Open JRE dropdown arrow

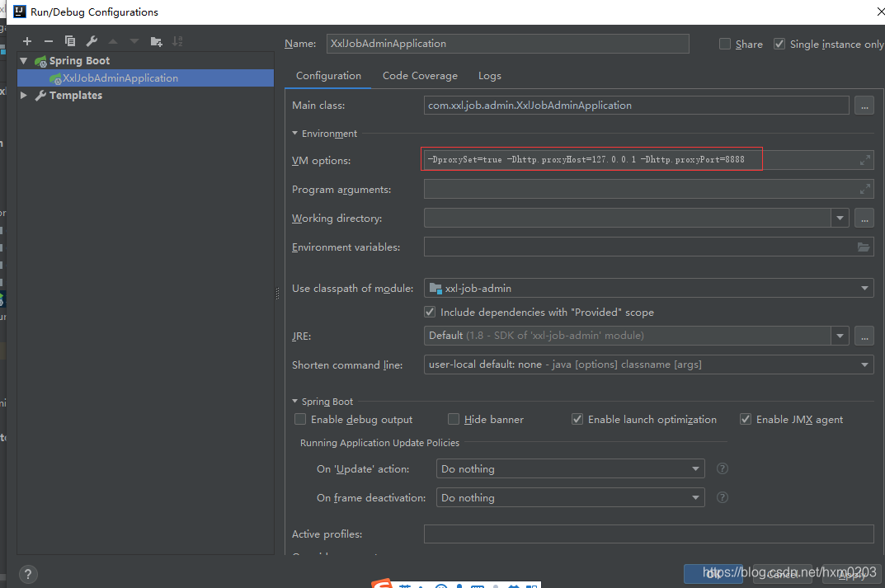pyautogui.click(x=840, y=336)
